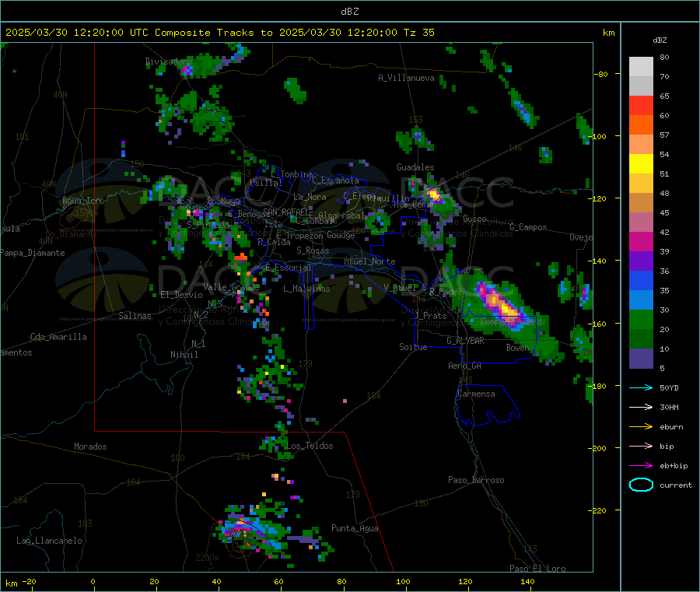Pick the dark green swatch between 20 and 10
This screenshot has height=592, width=700.
pyautogui.click(x=641, y=339)
